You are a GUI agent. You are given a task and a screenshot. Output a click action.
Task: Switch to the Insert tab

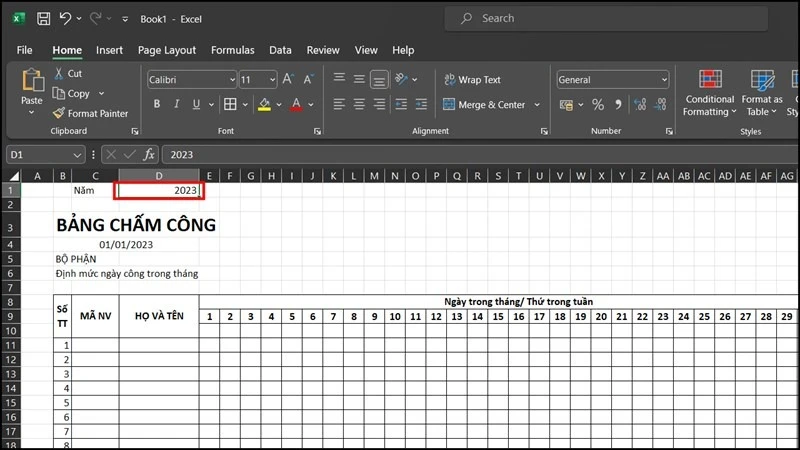pos(109,50)
